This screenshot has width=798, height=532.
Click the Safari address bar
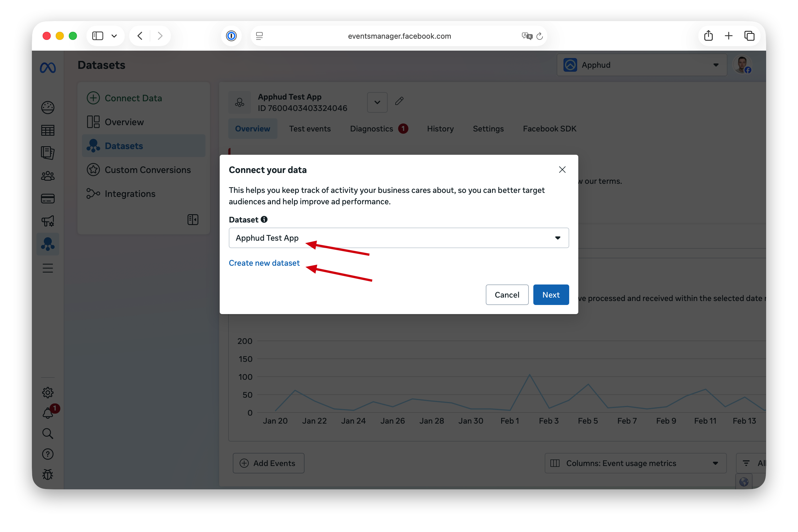click(399, 36)
